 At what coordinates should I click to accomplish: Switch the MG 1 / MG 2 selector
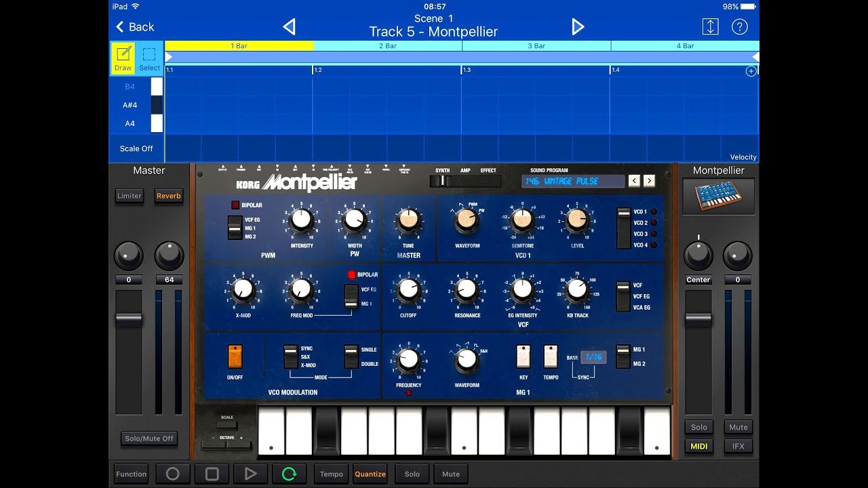coord(623,357)
